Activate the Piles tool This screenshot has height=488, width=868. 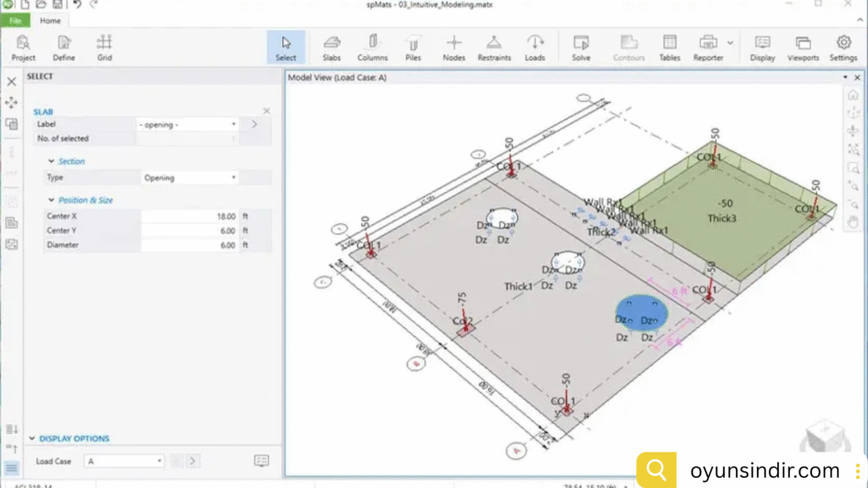pyautogui.click(x=413, y=47)
